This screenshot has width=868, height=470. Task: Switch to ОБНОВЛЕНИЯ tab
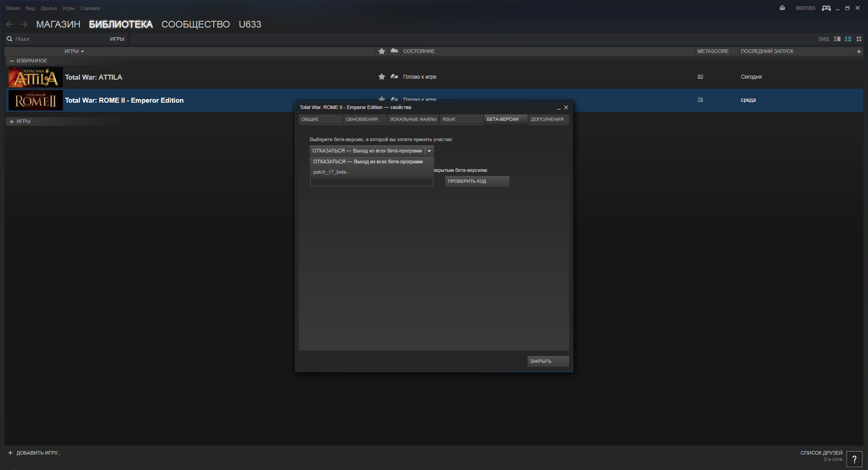click(x=365, y=119)
